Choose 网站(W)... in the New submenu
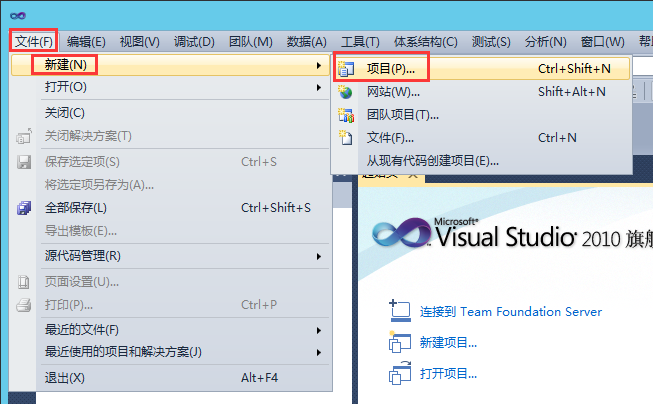Screen dimensions: 653x404 482,92
